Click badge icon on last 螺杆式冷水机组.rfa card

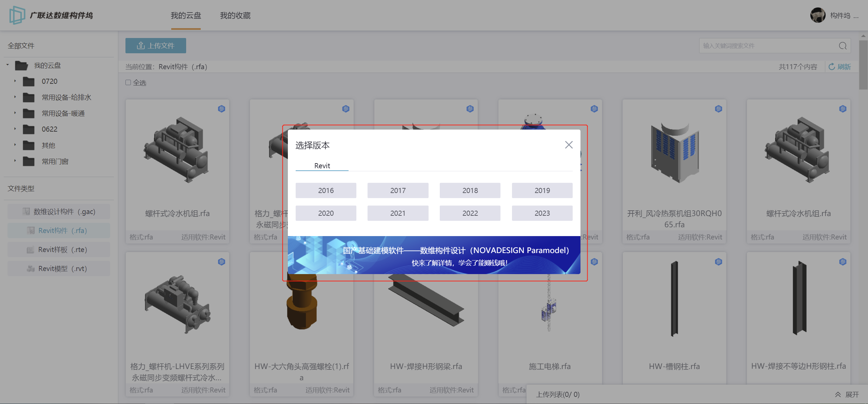pyautogui.click(x=843, y=109)
